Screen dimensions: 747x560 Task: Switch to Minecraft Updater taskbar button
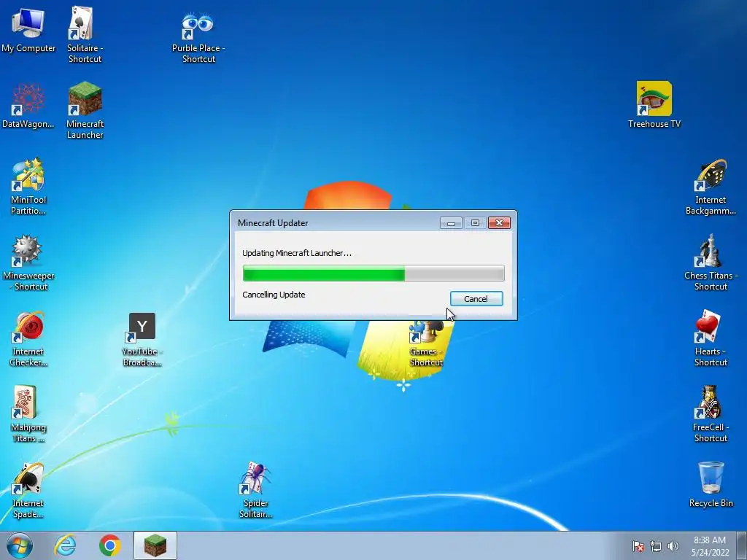(155, 545)
